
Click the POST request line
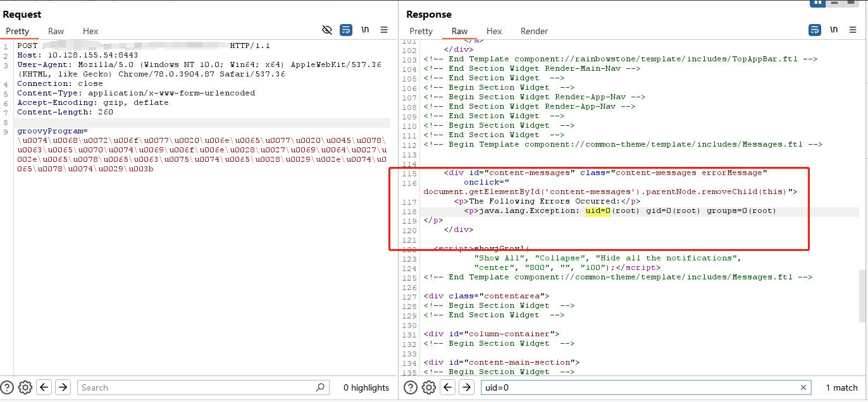pos(144,46)
